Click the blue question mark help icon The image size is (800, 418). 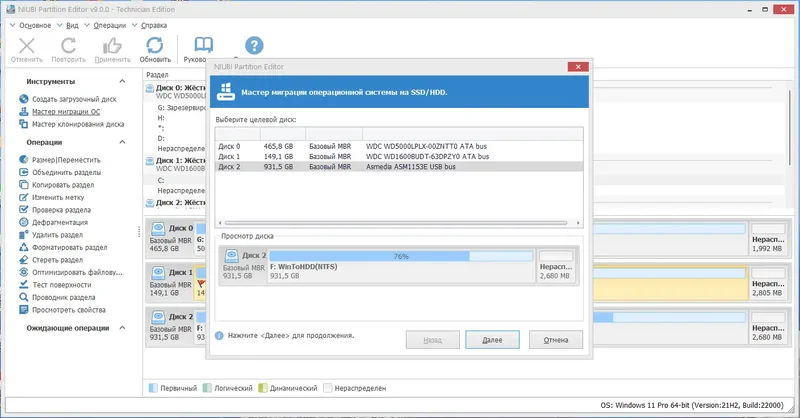pyautogui.click(x=254, y=46)
